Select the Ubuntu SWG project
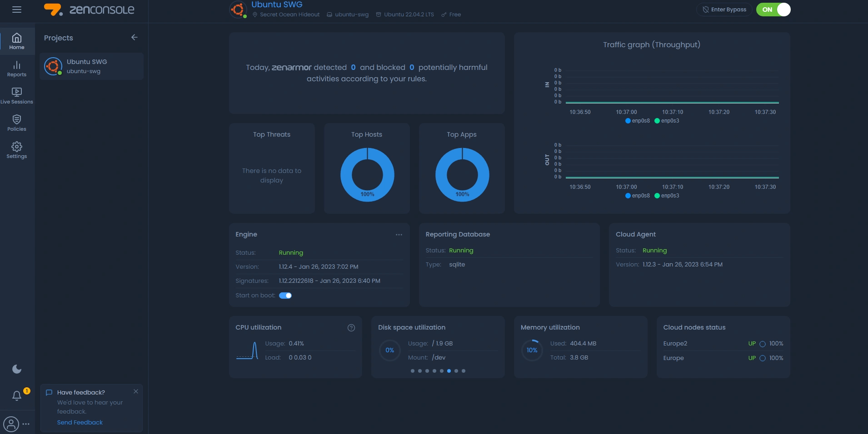 (x=91, y=66)
